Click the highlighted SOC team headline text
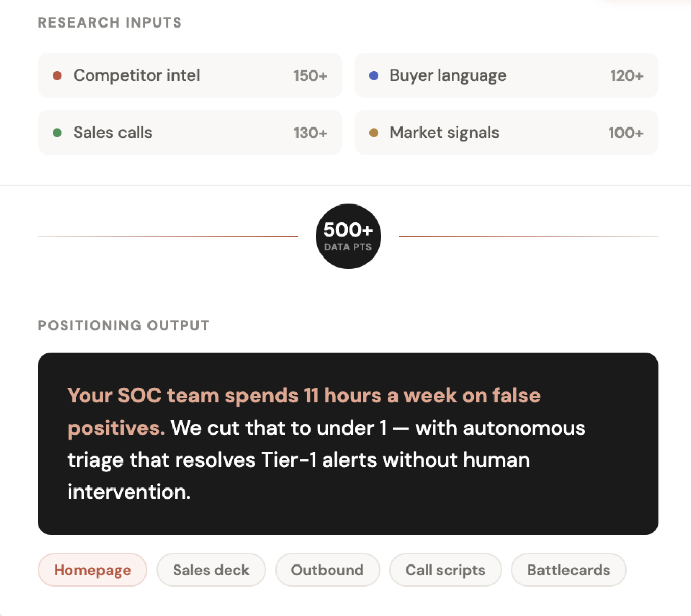The height and width of the screenshot is (616, 691). [304, 396]
